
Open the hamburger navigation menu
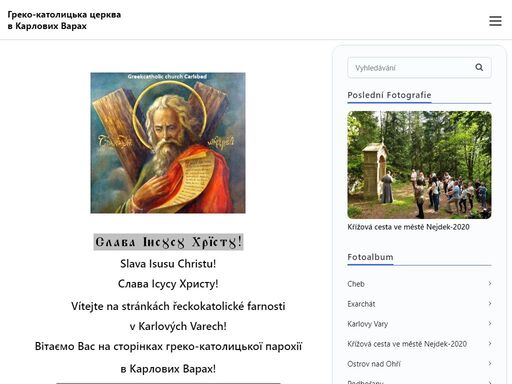495,21
